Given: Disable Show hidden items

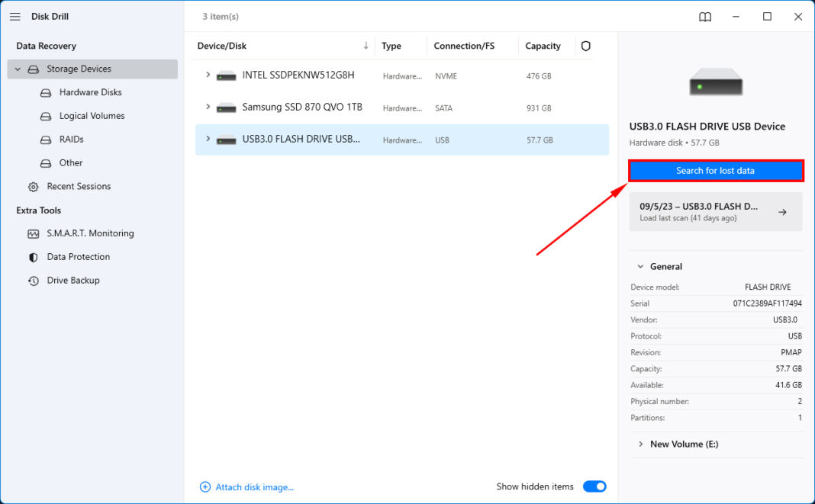Looking at the screenshot, I should (594, 486).
